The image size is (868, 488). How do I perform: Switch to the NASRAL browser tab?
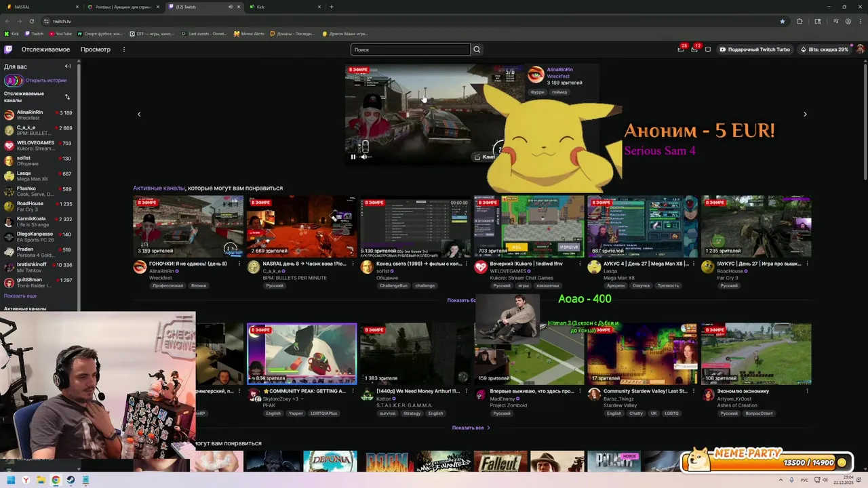click(x=41, y=7)
